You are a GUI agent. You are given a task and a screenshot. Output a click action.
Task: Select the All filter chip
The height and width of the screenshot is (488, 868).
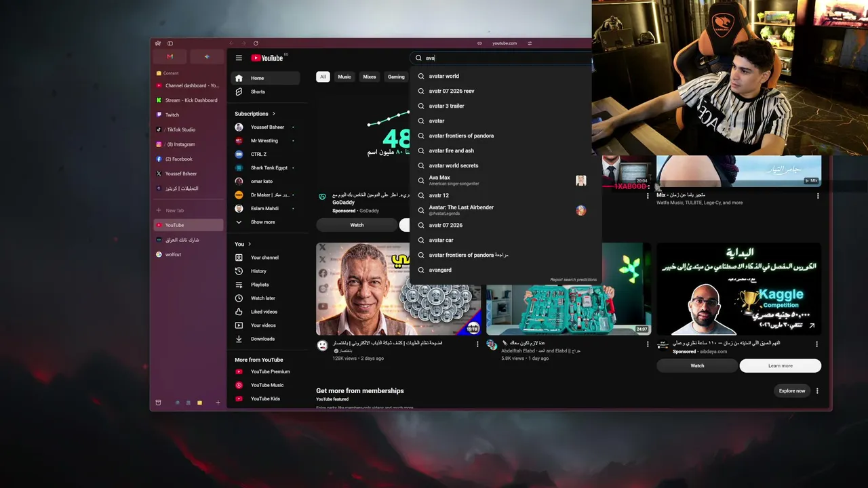323,77
